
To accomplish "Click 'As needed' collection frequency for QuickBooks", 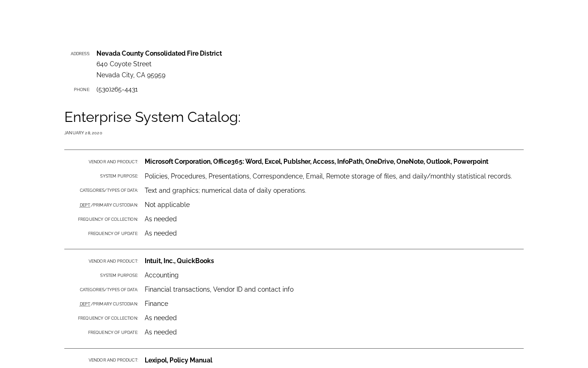I will click(161, 318).
